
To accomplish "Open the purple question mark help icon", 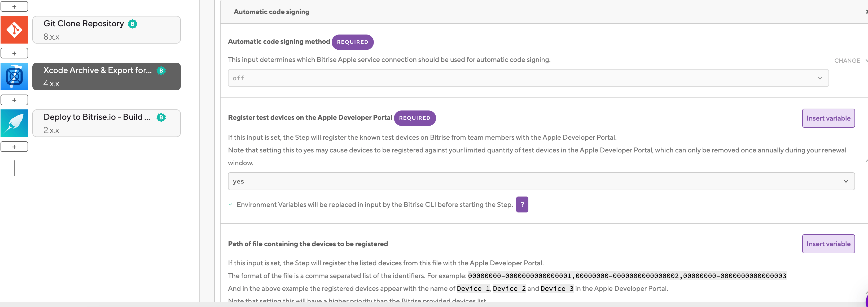I will point(522,204).
